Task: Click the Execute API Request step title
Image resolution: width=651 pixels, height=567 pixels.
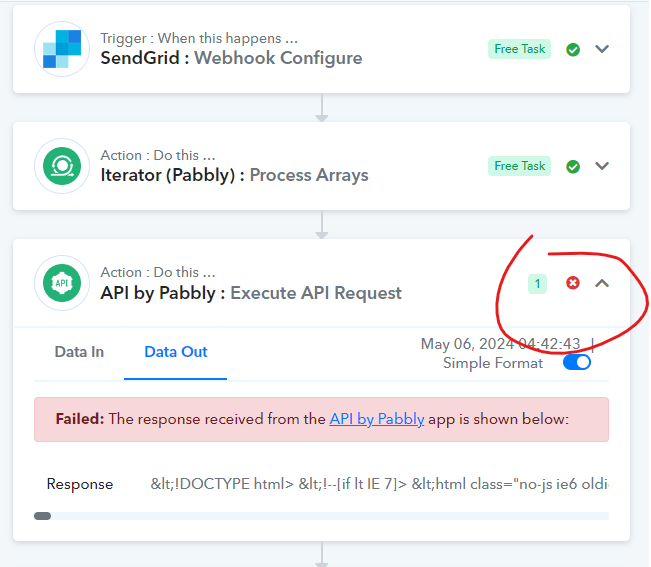Action: tap(316, 293)
